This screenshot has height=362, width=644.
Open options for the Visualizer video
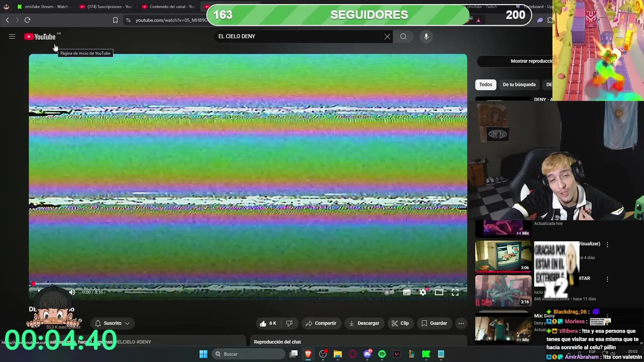607,244
